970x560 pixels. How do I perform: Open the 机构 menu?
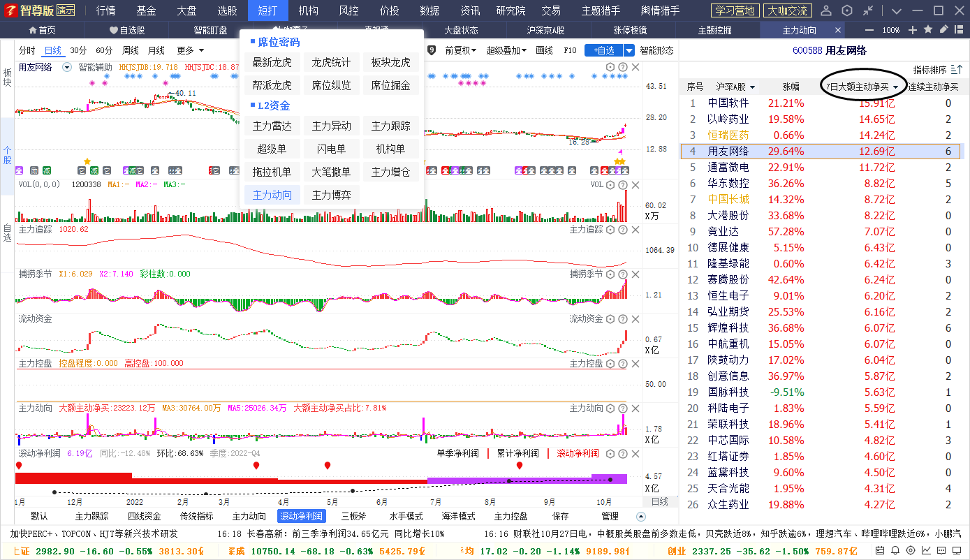pos(308,10)
